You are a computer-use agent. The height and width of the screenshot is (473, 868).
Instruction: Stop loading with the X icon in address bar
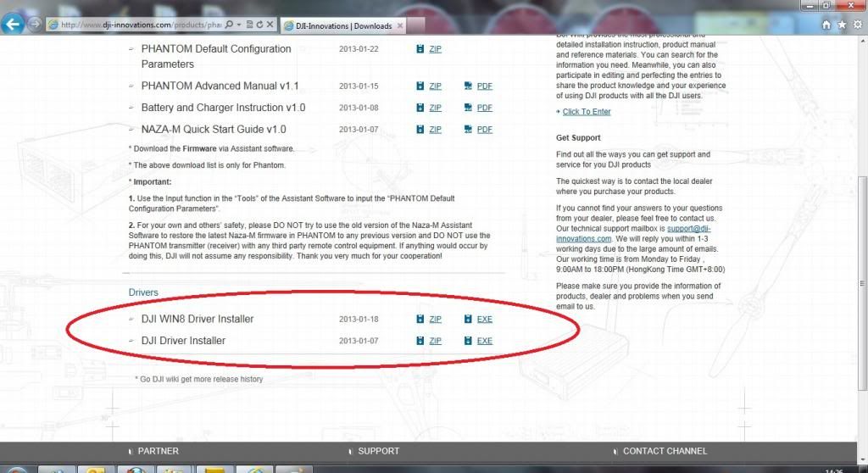tap(270, 25)
